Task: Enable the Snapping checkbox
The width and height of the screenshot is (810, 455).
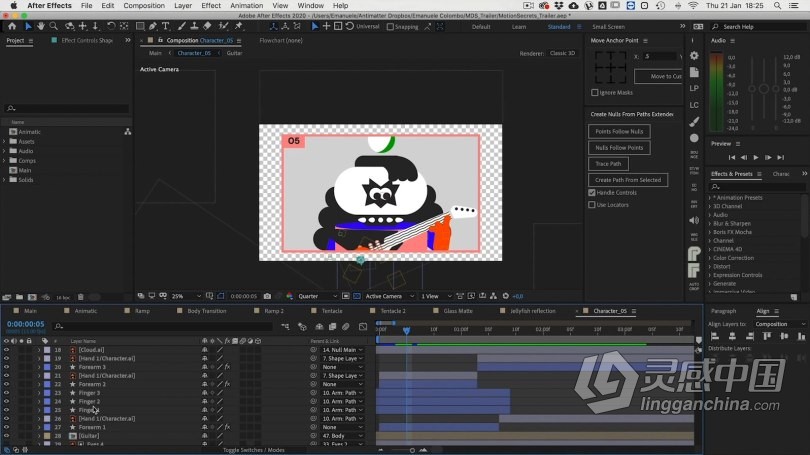Action: coord(390,26)
